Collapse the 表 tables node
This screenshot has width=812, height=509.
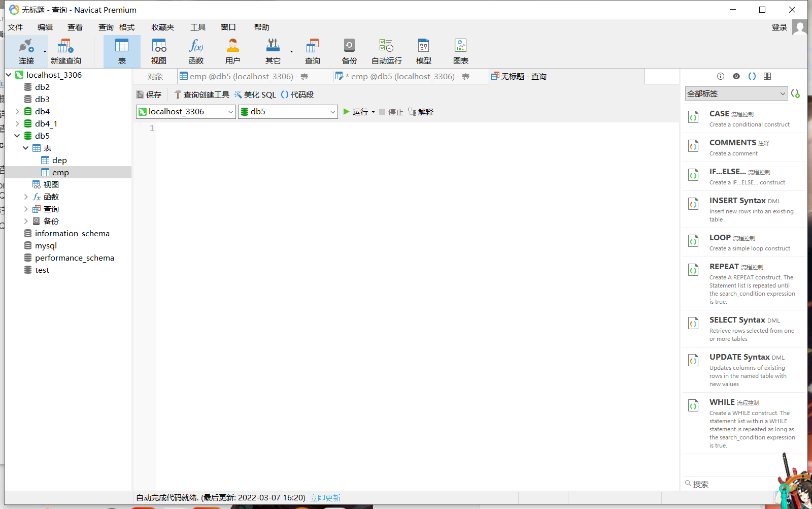tap(26, 148)
